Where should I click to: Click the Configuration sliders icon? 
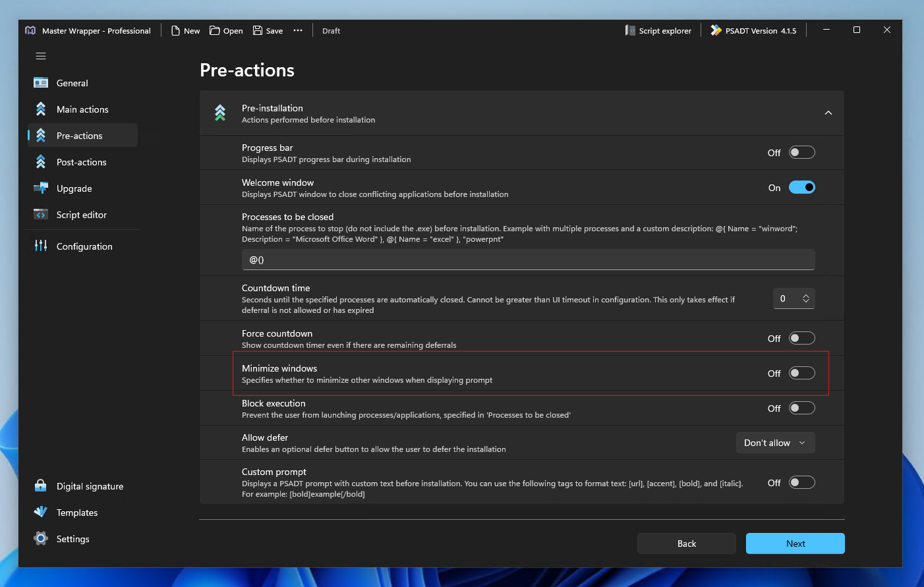(41, 246)
